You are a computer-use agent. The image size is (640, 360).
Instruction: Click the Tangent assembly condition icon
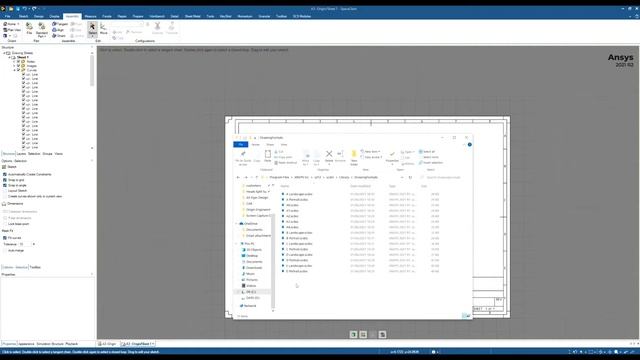tap(60, 24)
